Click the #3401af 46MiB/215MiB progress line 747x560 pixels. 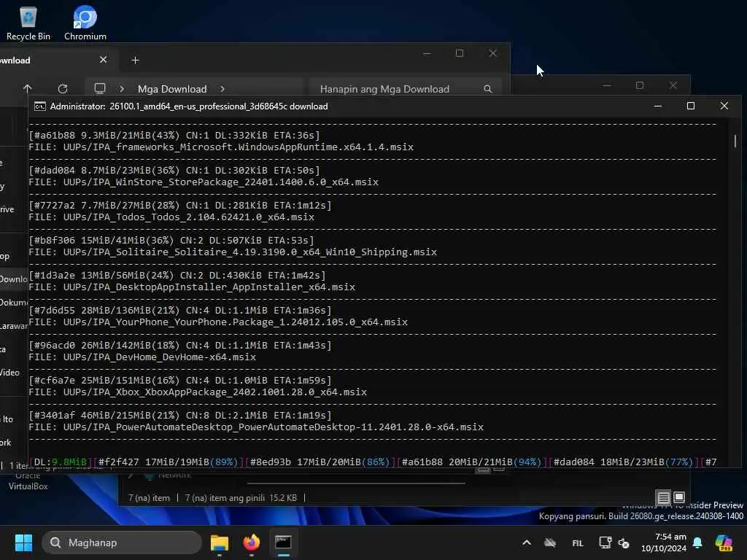point(180,415)
